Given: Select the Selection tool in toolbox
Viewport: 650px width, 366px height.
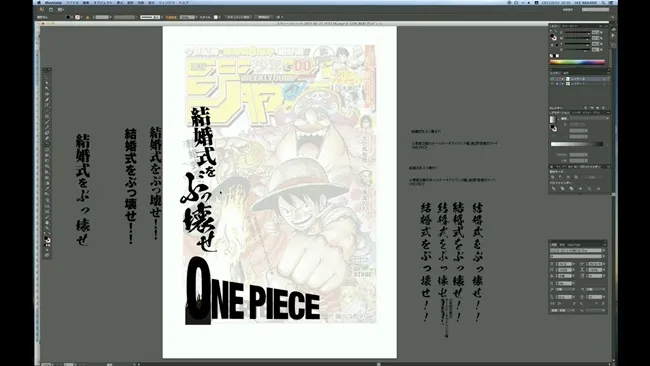Looking at the screenshot, I should 46,76.
